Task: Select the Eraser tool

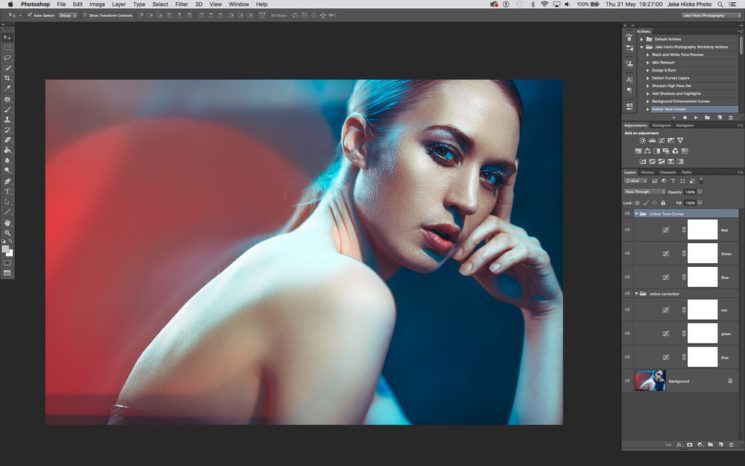Action: [7, 140]
